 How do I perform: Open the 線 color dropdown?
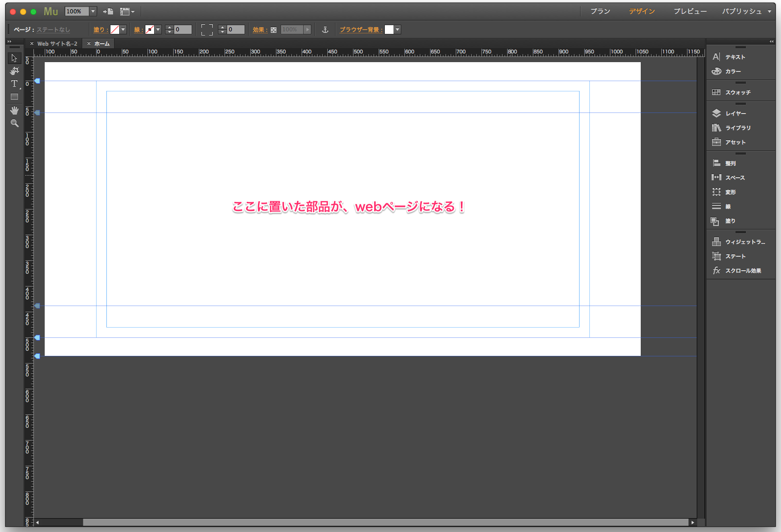pyautogui.click(x=158, y=29)
